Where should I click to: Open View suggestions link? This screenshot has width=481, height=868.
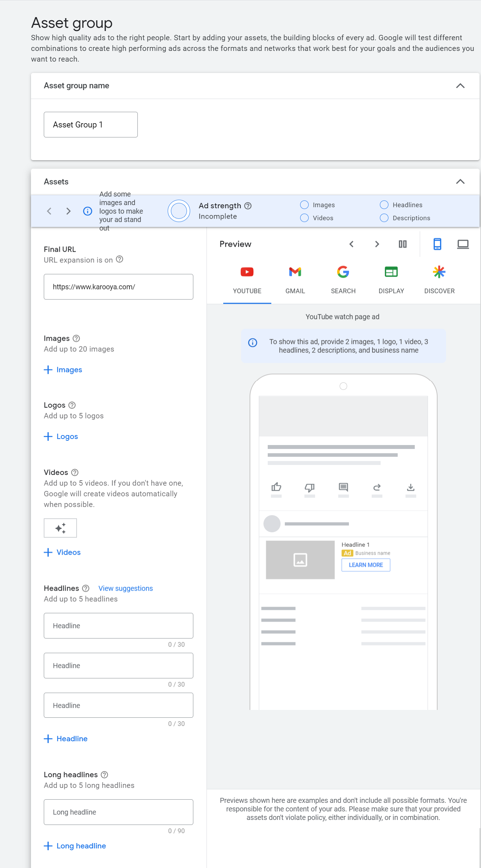(x=126, y=589)
